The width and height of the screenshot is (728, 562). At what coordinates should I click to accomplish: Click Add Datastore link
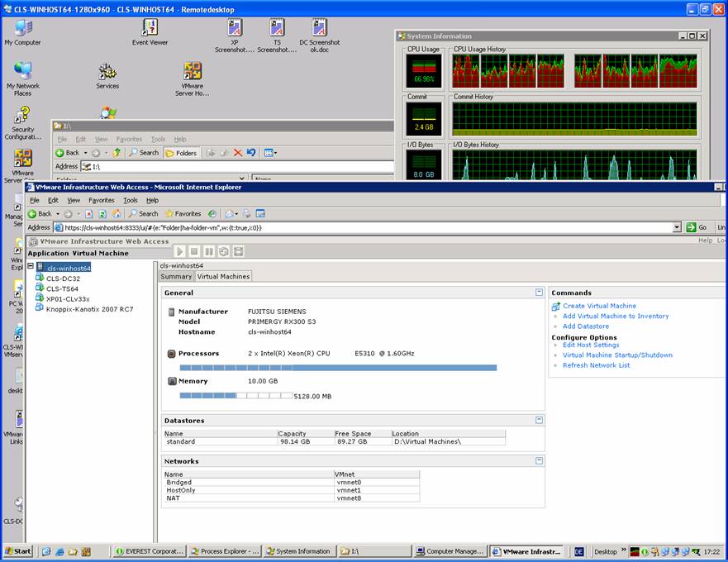(586, 326)
